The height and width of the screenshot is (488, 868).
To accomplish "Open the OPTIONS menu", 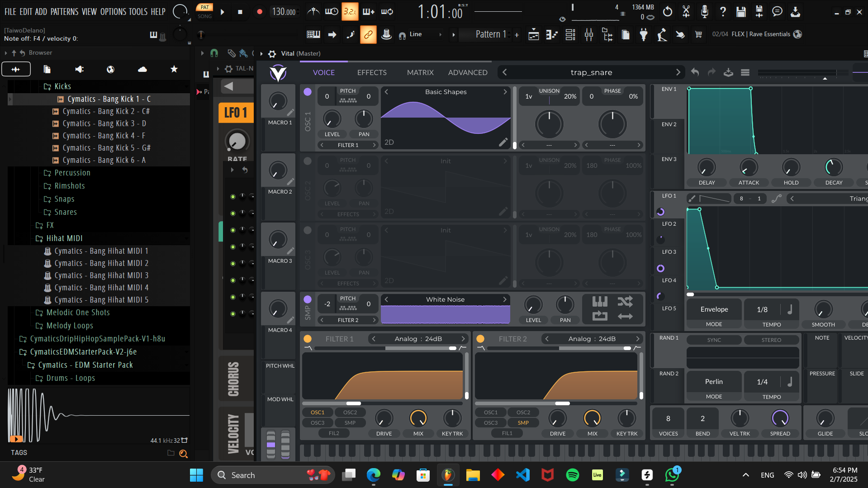I will (113, 12).
